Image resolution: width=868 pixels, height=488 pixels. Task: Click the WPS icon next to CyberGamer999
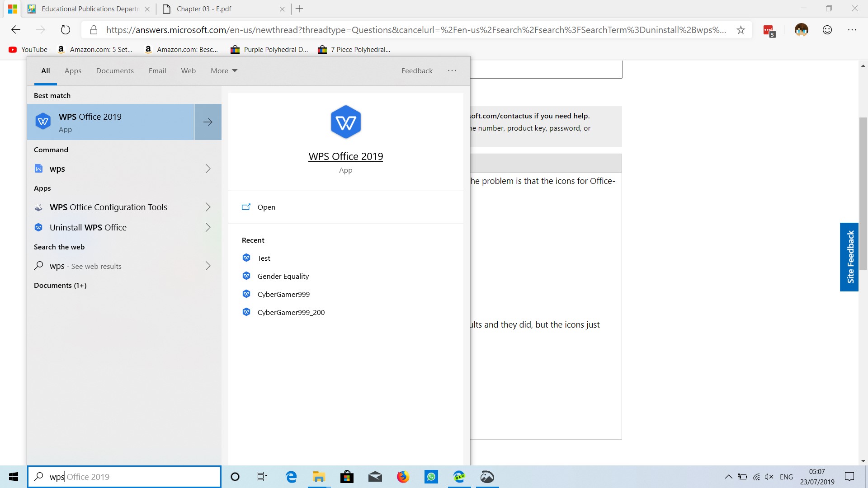tap(246, 294)
